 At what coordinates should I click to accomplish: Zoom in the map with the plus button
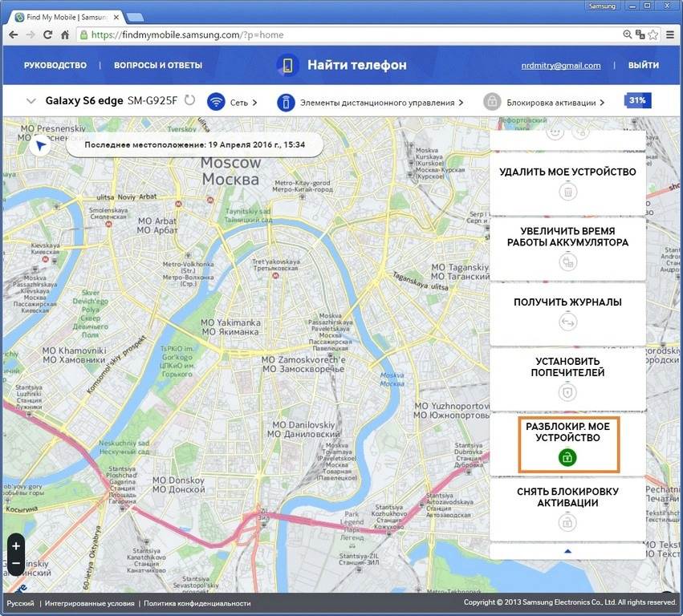pos(16,545)
